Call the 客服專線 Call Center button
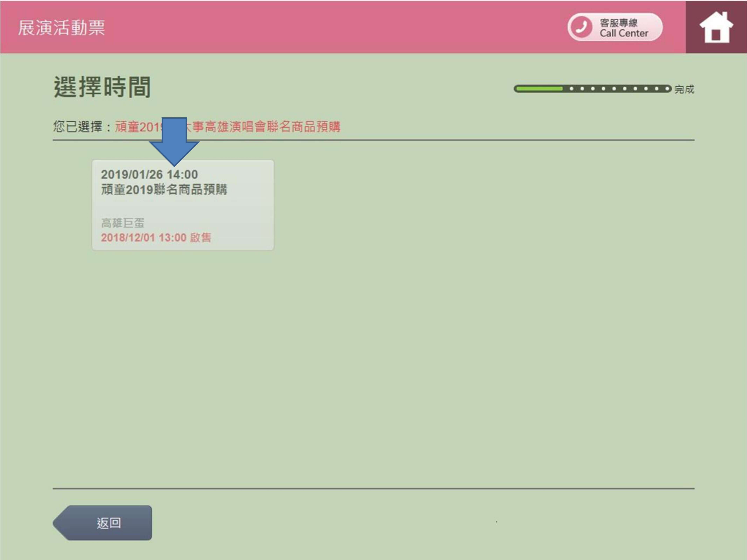Image resolution: width=747 pixels, height=560 pixels. 615,27
